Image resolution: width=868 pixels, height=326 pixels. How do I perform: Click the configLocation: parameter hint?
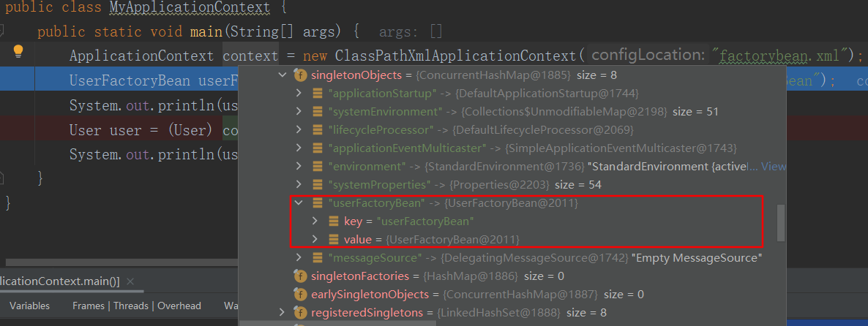(648, 56)
